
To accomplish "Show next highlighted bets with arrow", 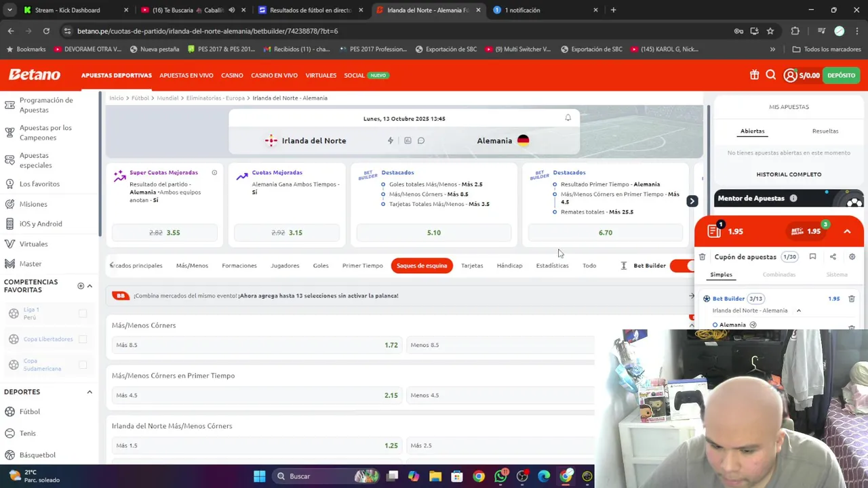I will pos(692,201).
